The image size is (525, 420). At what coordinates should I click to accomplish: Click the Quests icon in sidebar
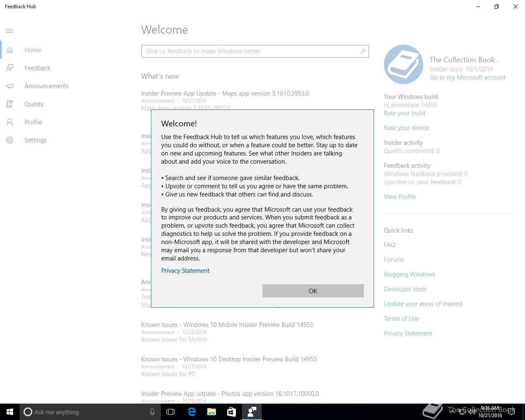click(10, 104)
